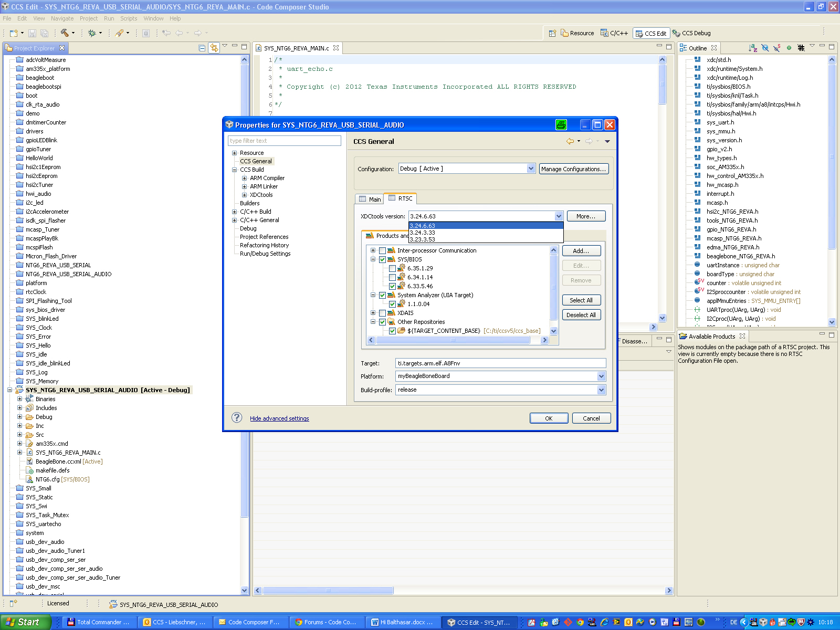Sort the Outline view alphabetically

753,48
